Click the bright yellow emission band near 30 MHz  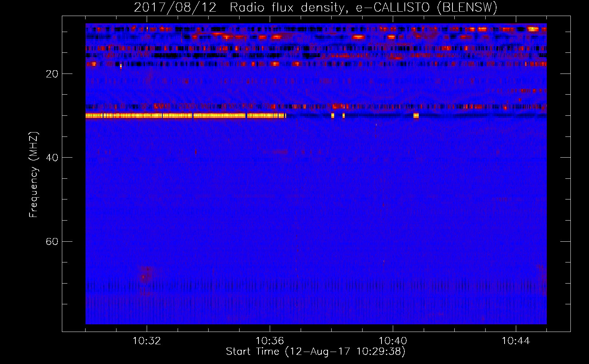(186, 116)
